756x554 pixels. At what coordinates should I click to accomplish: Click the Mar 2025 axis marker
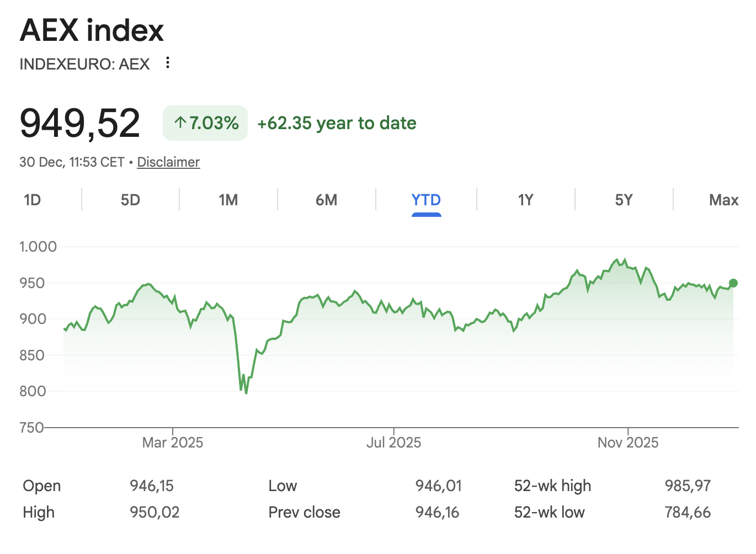173,442
